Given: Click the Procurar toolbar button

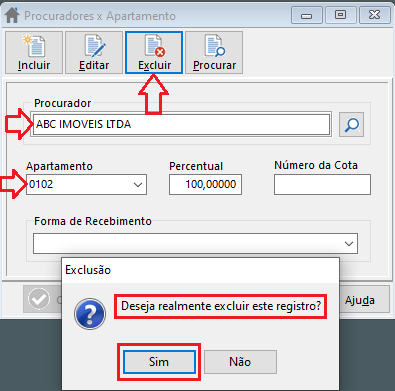Looking at the screenshot, I should (214, 53).
